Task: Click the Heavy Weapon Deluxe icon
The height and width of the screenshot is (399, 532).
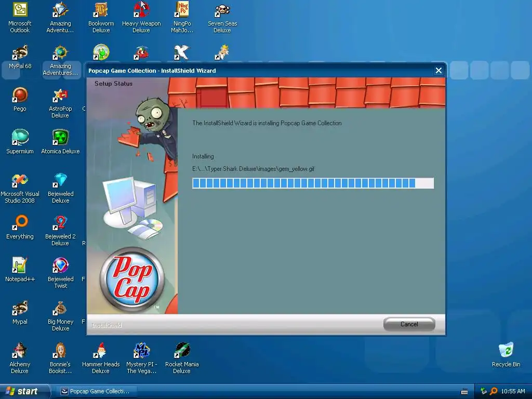Action: 141,17
